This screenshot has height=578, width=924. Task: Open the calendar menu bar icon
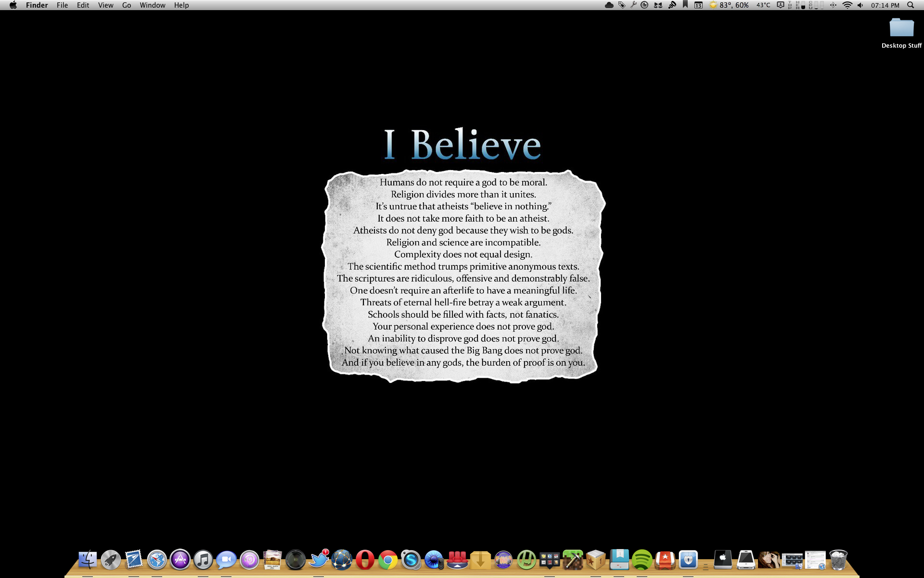coord(698,5)
